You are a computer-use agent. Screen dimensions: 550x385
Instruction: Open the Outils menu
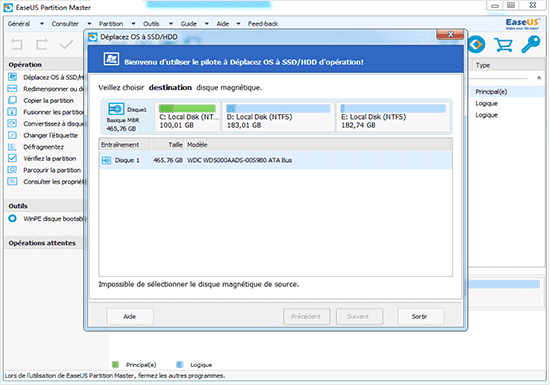151,24
